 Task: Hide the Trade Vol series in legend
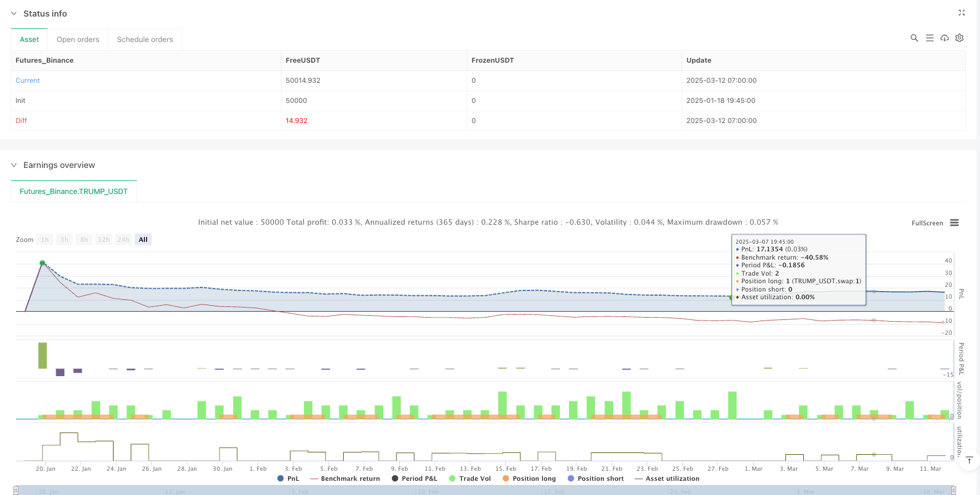470,478
